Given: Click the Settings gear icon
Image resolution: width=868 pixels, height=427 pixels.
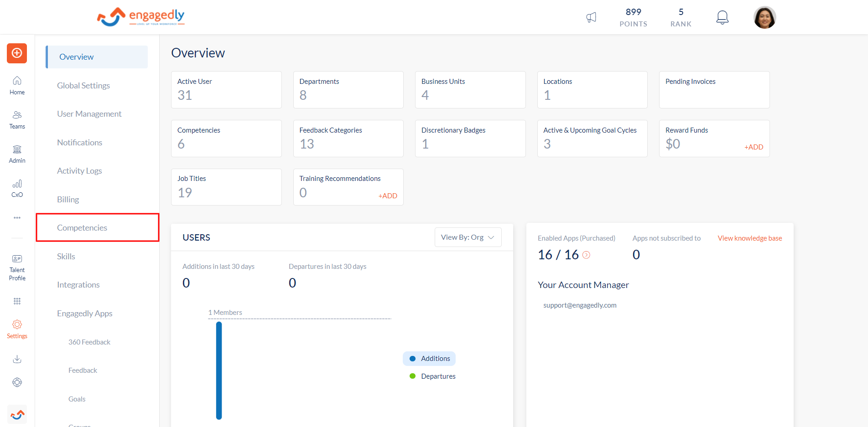Looking at the screenshot, I should pyautogui.click(x=17, y=329).
